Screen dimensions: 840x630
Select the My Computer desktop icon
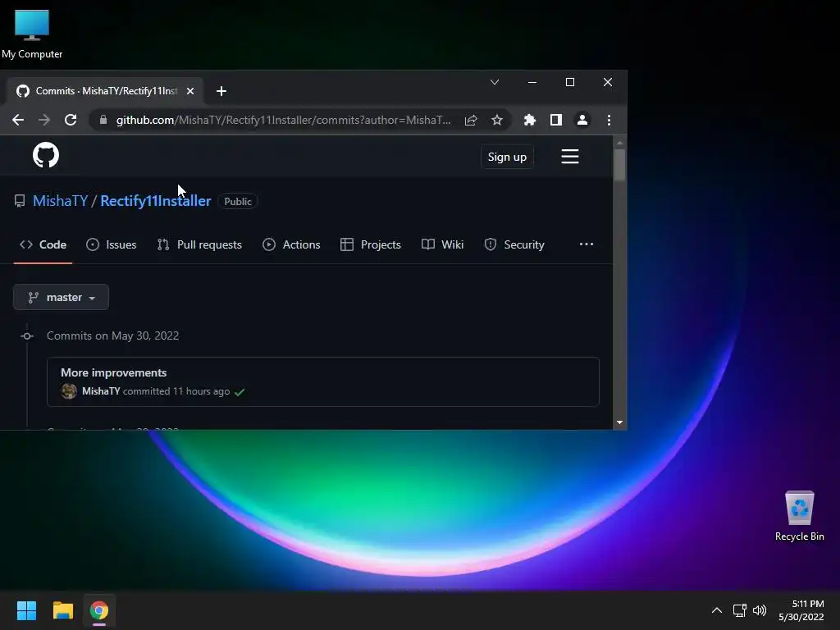[x=32, y=34]
